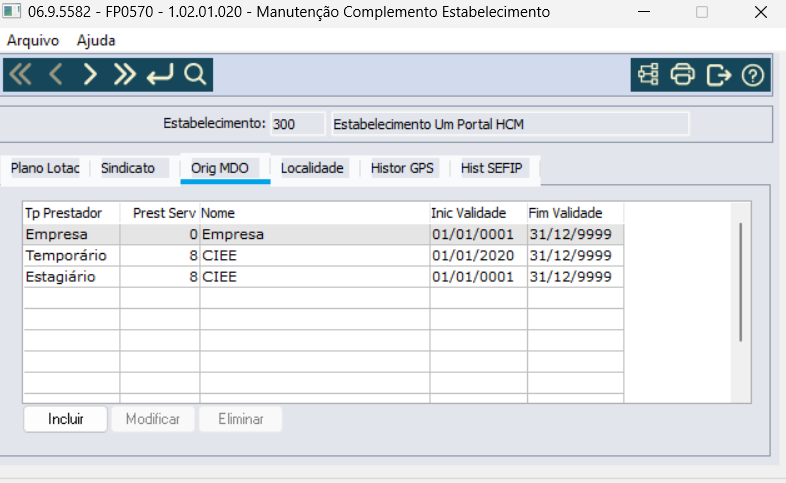The image size is (786, 483).
Task: Click the CIEE name in Temporário row
Action: click(x=314, y=256)
